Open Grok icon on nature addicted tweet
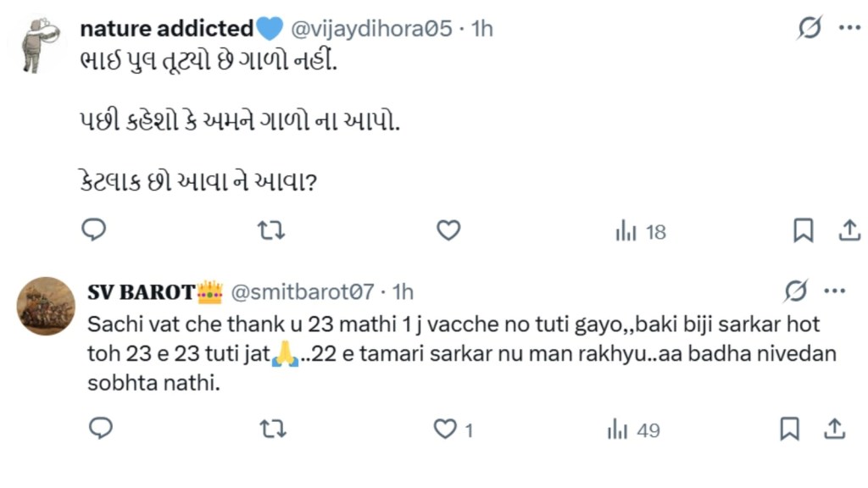The width and height of the screenshot is (868, 488). pos(810,29)
